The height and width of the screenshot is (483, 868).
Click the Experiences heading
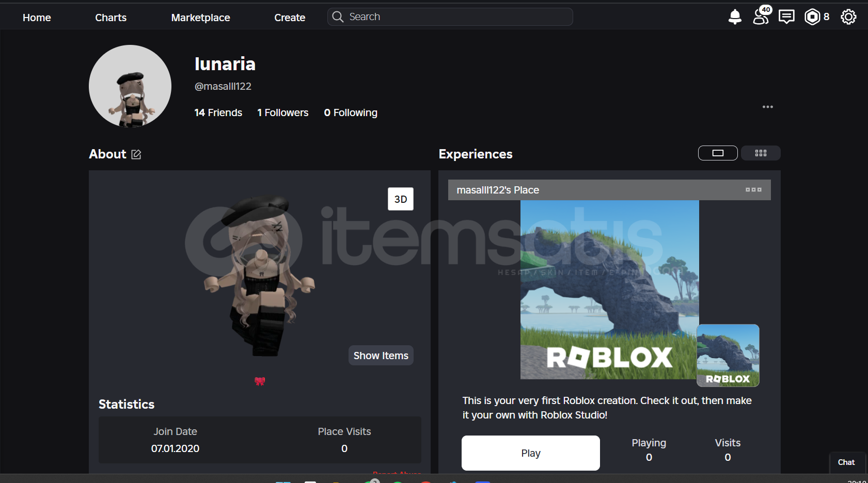(476, 154)
